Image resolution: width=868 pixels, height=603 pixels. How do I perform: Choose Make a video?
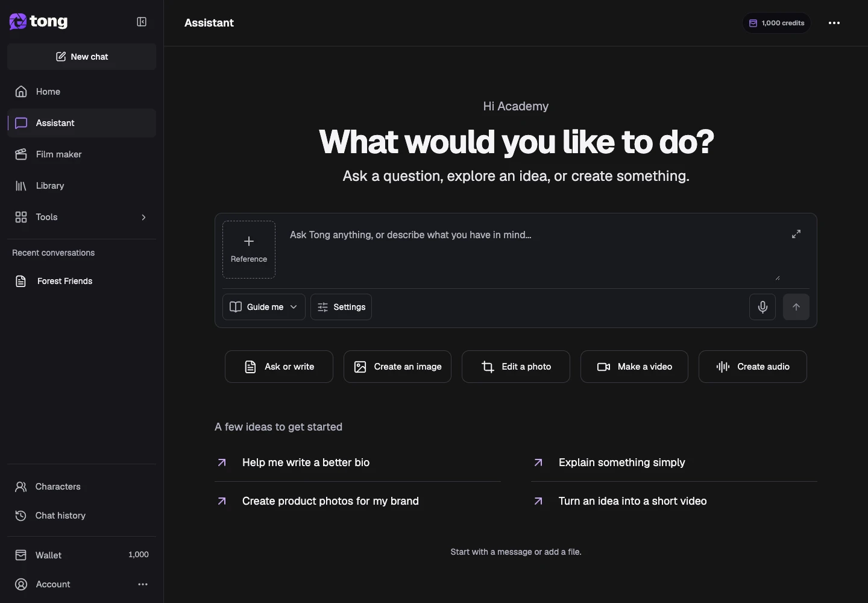pyautogui.click(x=634, y=367)
